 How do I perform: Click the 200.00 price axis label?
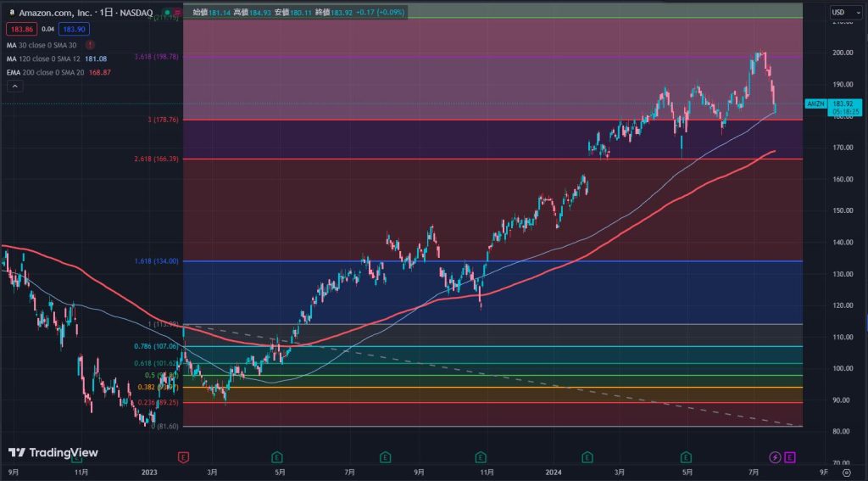843,53
